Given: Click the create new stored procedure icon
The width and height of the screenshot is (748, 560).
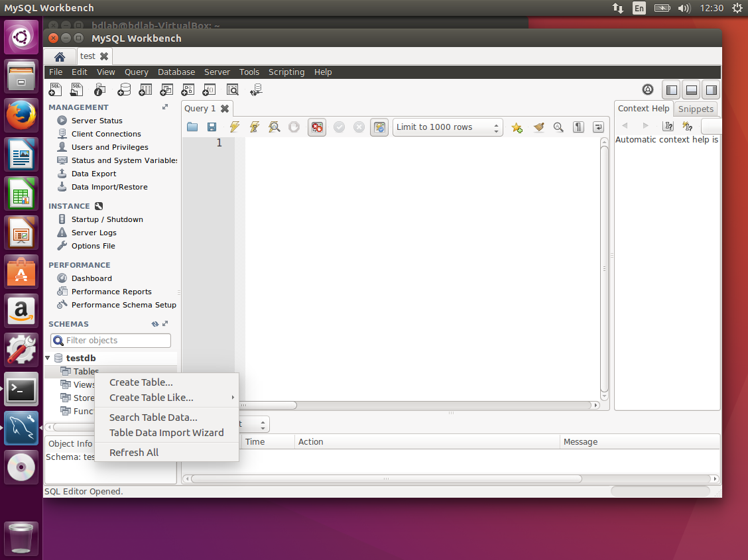Looking at the screenshot, I should click(x=188, y=89).
